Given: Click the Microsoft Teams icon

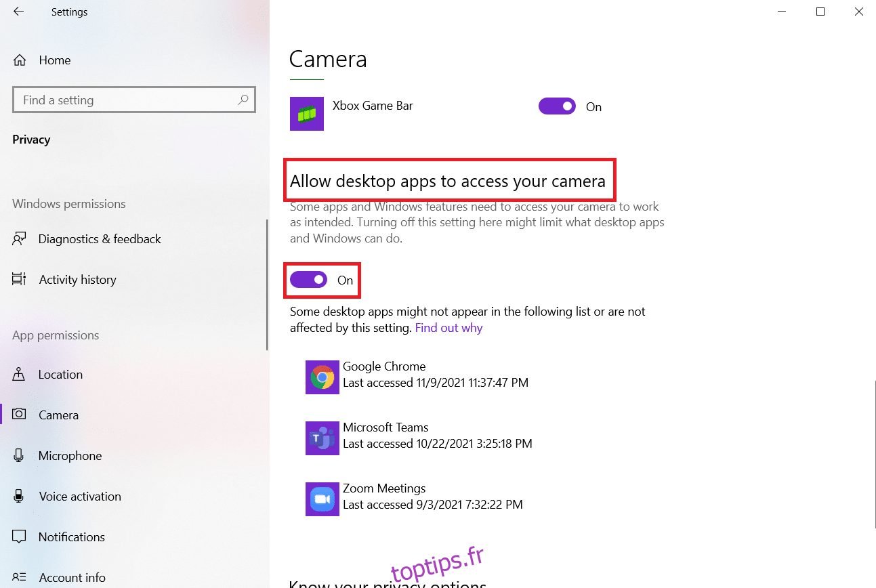Looking at the screenshot, I should [x=322, y=438].
